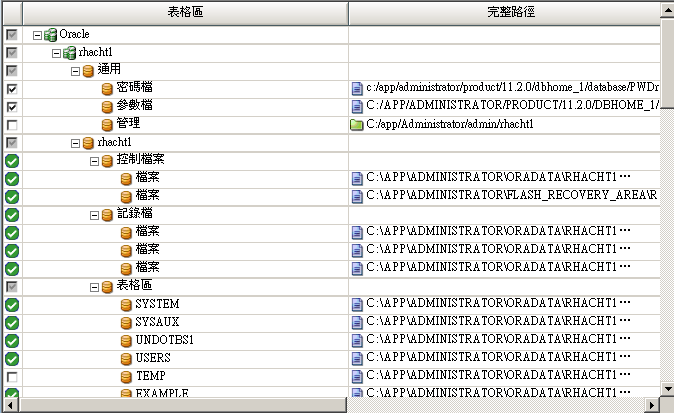The height and width of the screenshot is (413, 674).
Task: Click the Oracle server icon
Action: tap(50, 35)
